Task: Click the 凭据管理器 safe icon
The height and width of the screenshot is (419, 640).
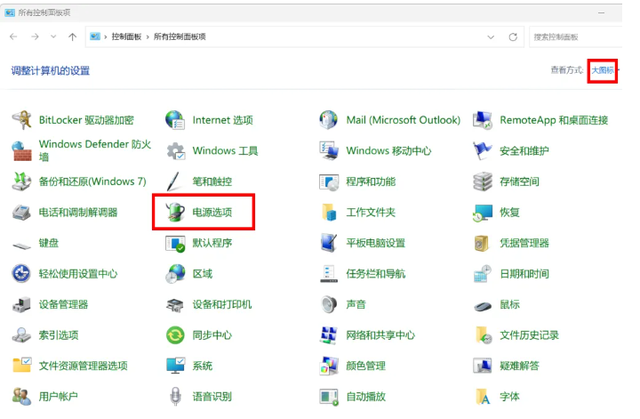Action: pos(482,243)
